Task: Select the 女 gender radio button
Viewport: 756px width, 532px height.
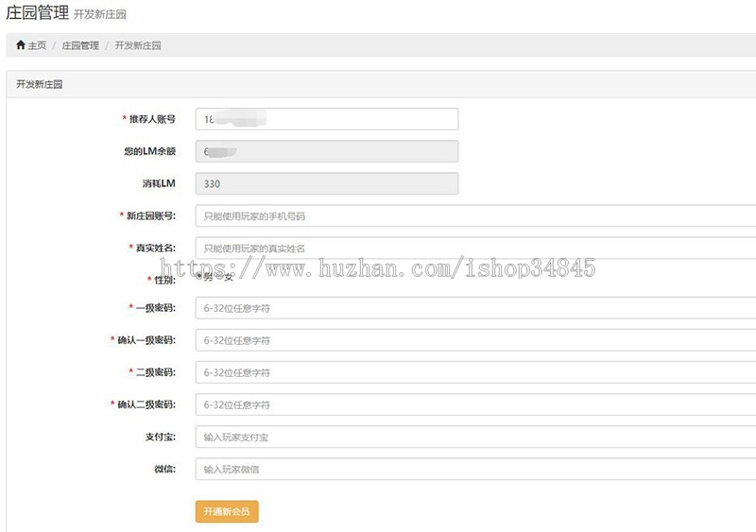Action: (218, 276)
